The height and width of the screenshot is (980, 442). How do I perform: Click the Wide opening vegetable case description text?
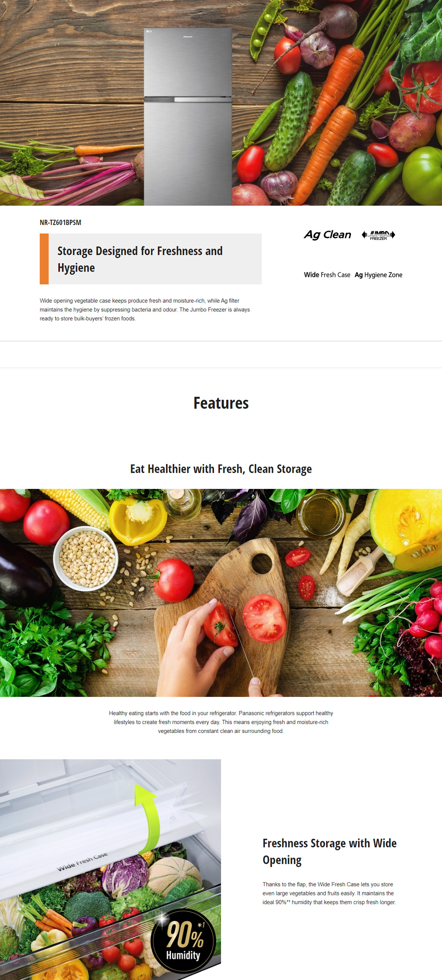(144, 309)
